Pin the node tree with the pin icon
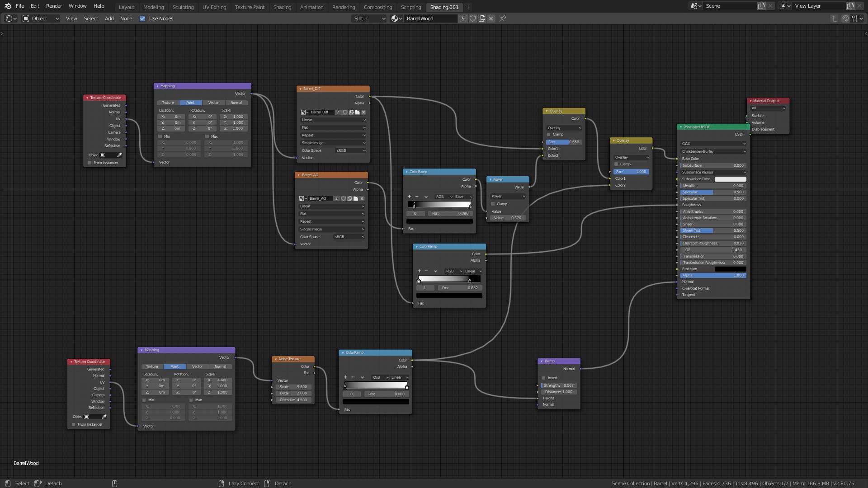Image resolution: width=868 pixels, height=488 pixels. 503,19
